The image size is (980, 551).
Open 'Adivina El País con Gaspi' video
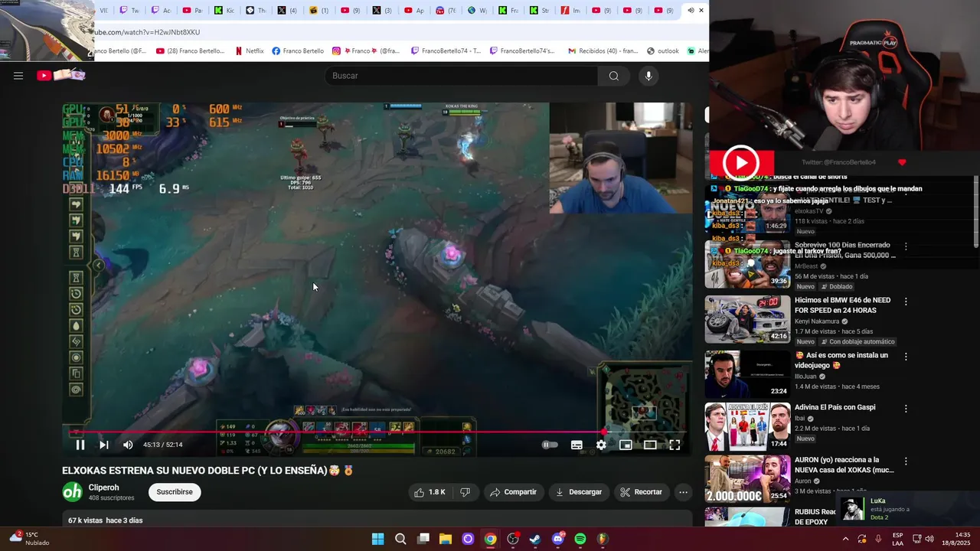point(835,407)
